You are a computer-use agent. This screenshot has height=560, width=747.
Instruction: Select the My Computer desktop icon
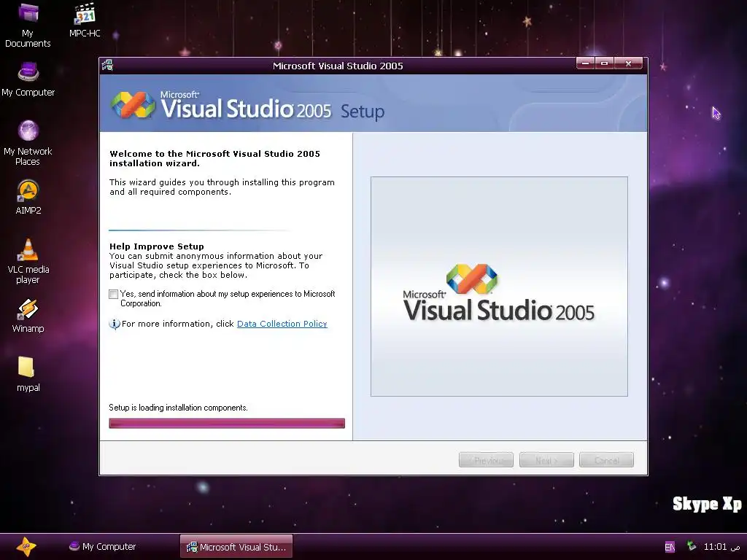[28, 79]
